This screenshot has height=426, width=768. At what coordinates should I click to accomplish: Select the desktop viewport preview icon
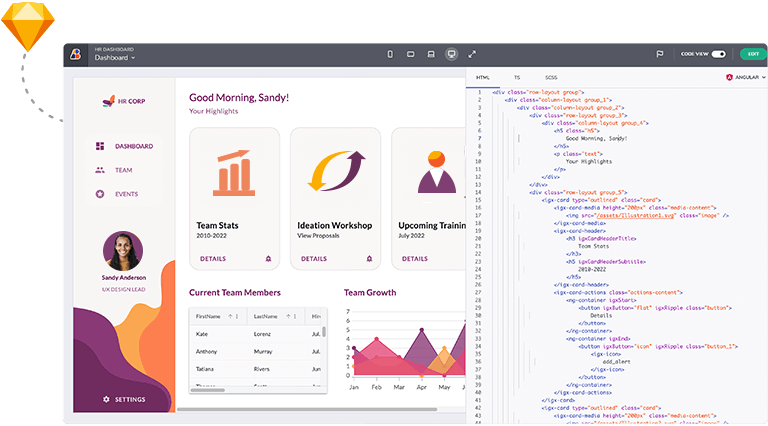451,54
